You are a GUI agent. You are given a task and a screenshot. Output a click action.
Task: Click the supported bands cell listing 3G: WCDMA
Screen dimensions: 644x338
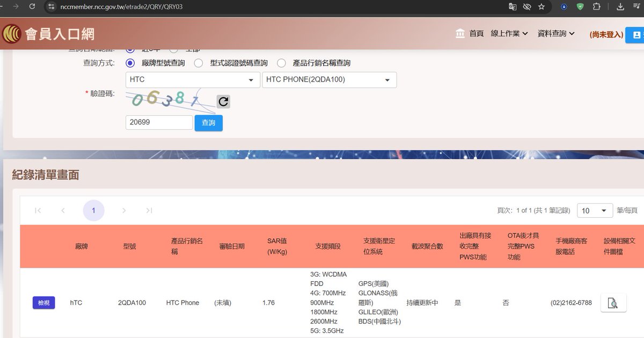coord(328,303)
